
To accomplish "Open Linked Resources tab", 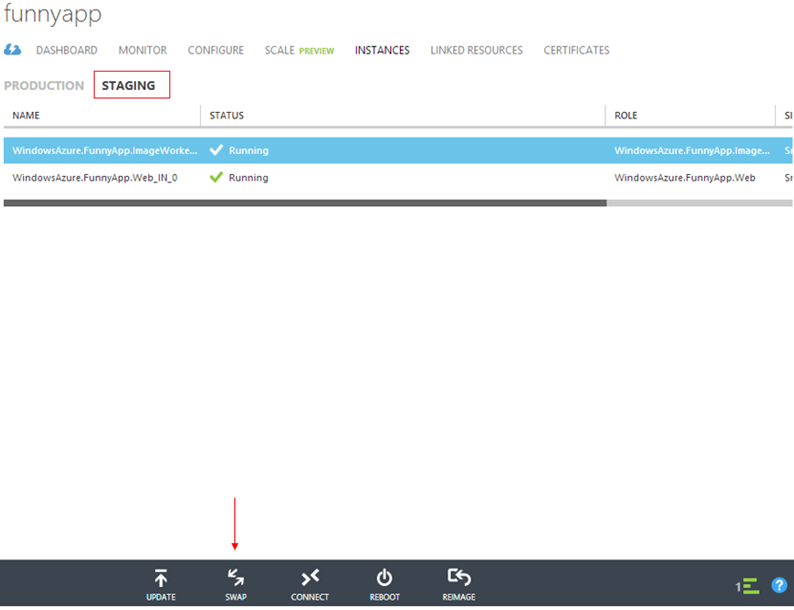I will point(476,50).
